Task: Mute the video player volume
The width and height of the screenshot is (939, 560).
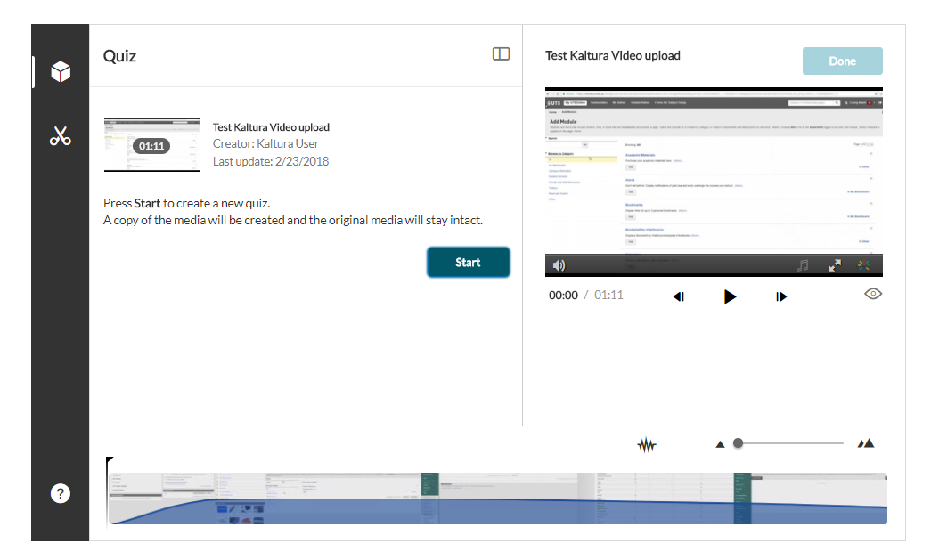Action: tap(559, 265)
